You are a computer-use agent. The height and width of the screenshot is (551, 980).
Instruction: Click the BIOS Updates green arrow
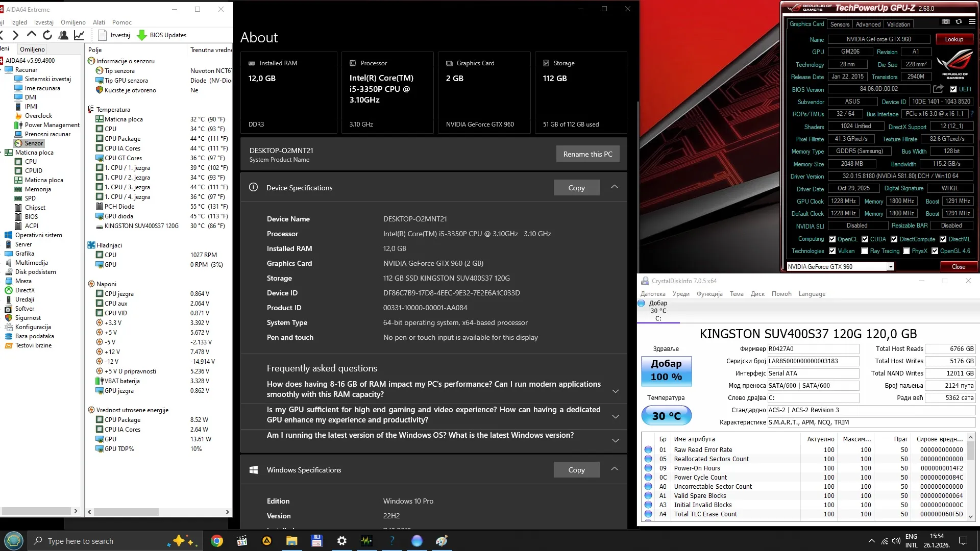tap(142, 35)
